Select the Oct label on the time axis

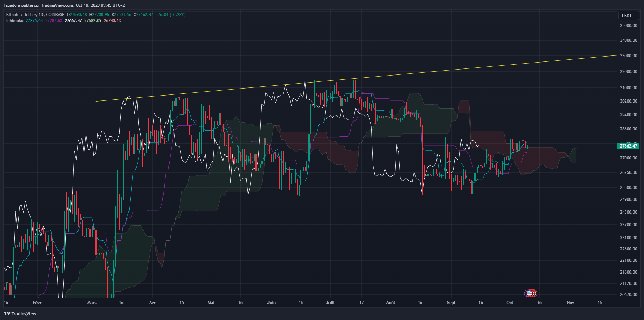[510, 302]
